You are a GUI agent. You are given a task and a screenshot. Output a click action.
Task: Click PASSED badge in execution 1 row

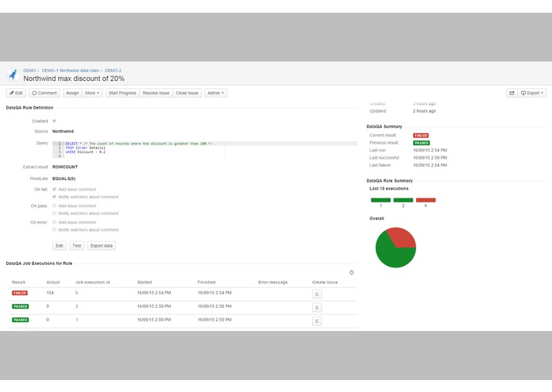pos(20,320)
